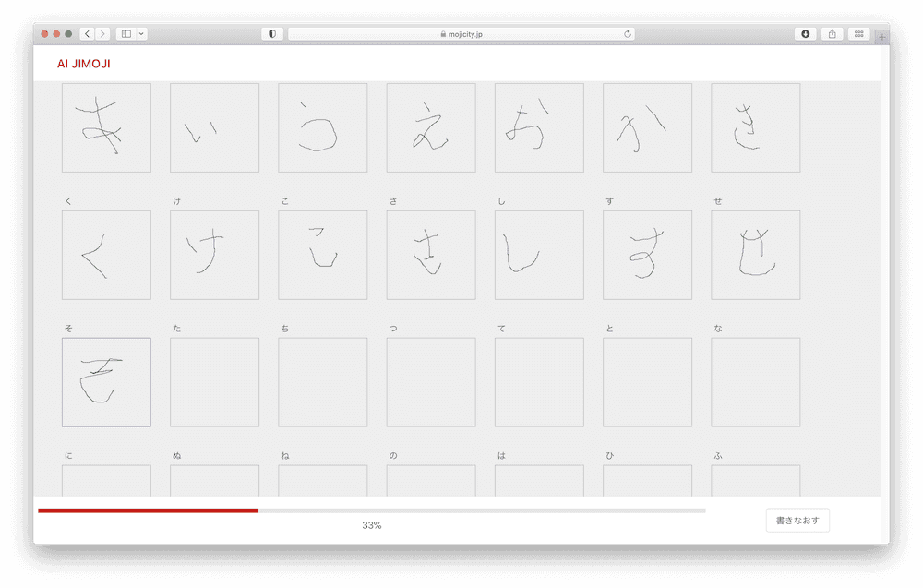Screen dimensions: 923x588
Task: Click the empty box labeled つ
Action: coord(431,382)
